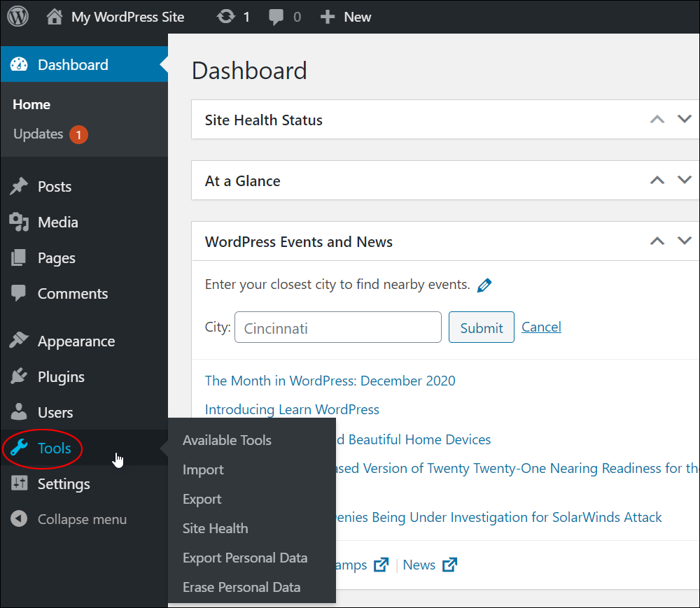Click Collapse menu label
Viewport: 700px width, 608px height.
pos(82,520)
